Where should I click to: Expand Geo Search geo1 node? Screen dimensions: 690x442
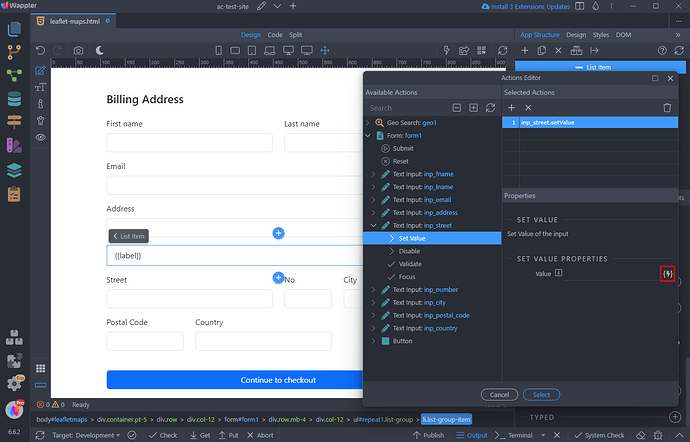(368, 123)
